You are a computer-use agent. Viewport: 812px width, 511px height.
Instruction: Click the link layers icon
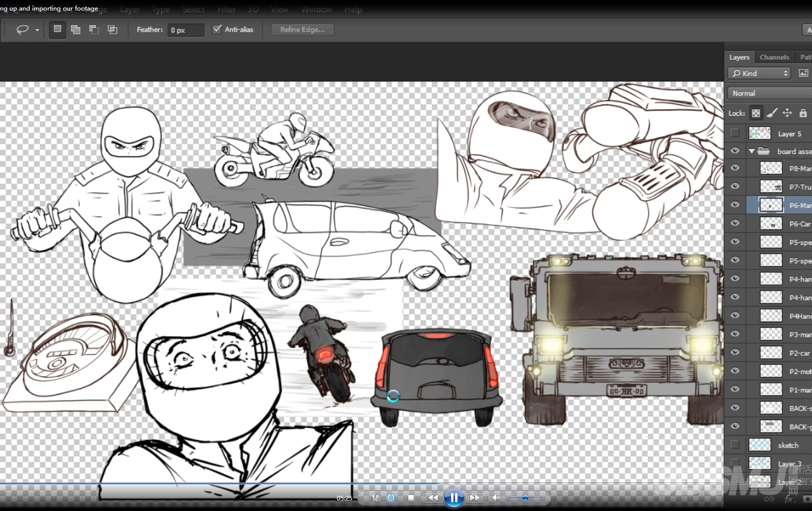(x=769, y=499)
